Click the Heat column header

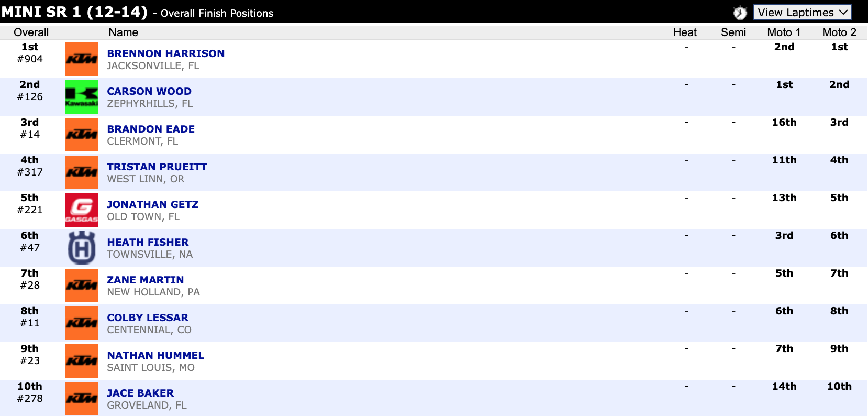[x=685, y=32]
